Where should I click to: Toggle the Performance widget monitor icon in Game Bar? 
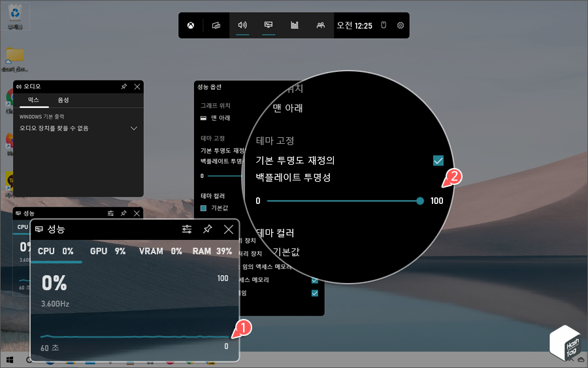point(269,25)
